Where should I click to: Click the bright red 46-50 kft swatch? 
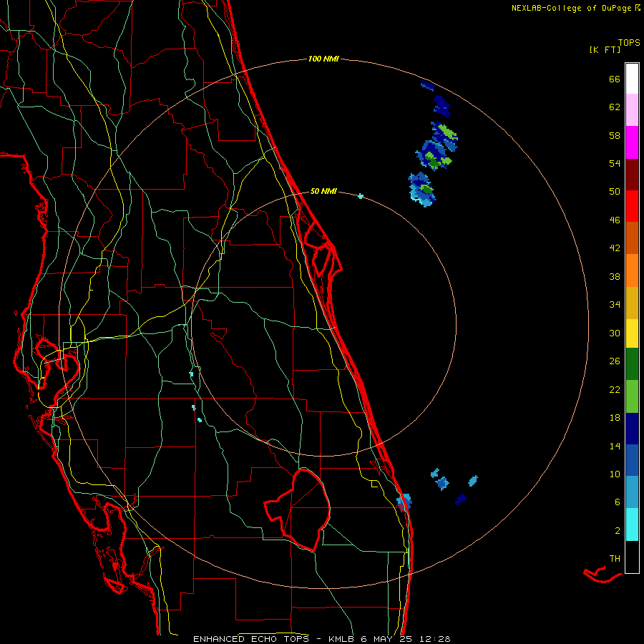point(632,206)
